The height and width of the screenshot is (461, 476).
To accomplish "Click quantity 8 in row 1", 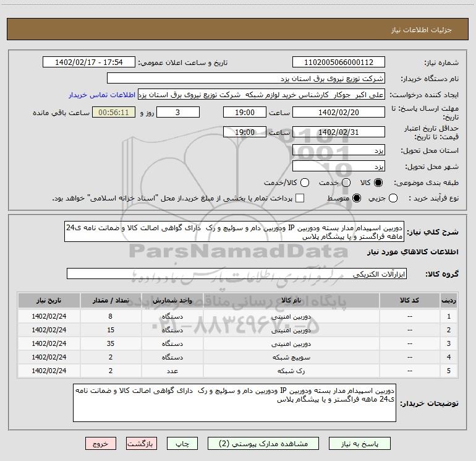I will [111, 317].
